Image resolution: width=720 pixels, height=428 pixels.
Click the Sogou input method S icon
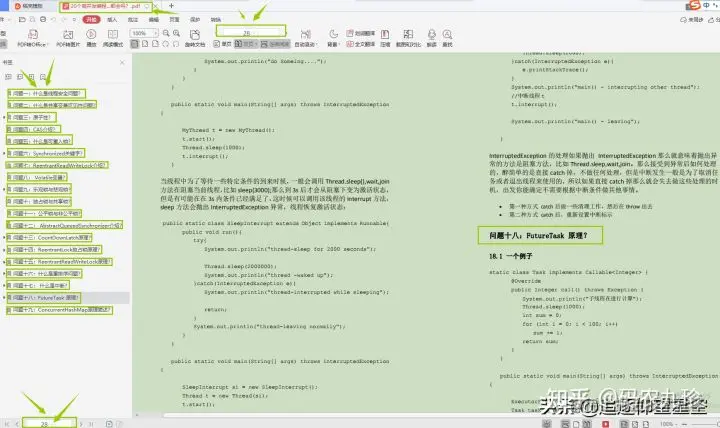click(695, 5)
